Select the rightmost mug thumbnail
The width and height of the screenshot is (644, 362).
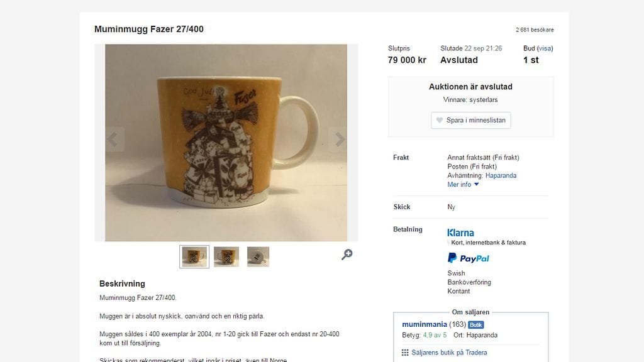(x=258, y=256)
